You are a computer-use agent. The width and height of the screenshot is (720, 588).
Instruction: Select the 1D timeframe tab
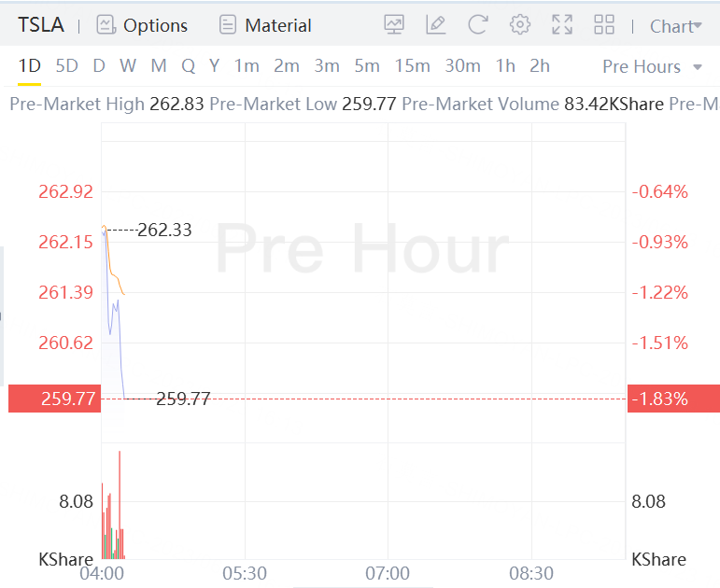tap(30, 65)
